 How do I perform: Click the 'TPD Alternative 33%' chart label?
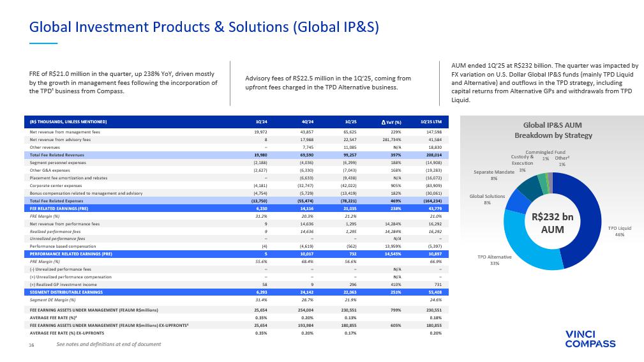point(495,260)
